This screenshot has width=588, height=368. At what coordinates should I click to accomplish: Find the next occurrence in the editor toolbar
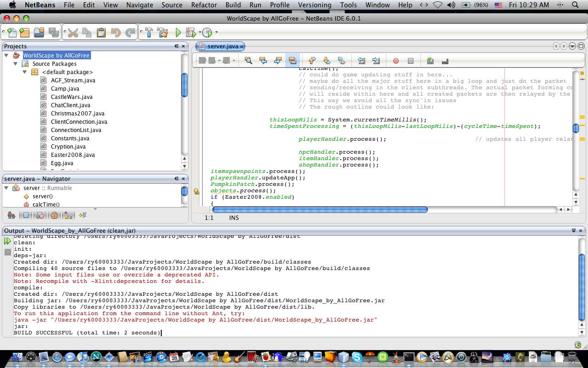tap(278, 60)
